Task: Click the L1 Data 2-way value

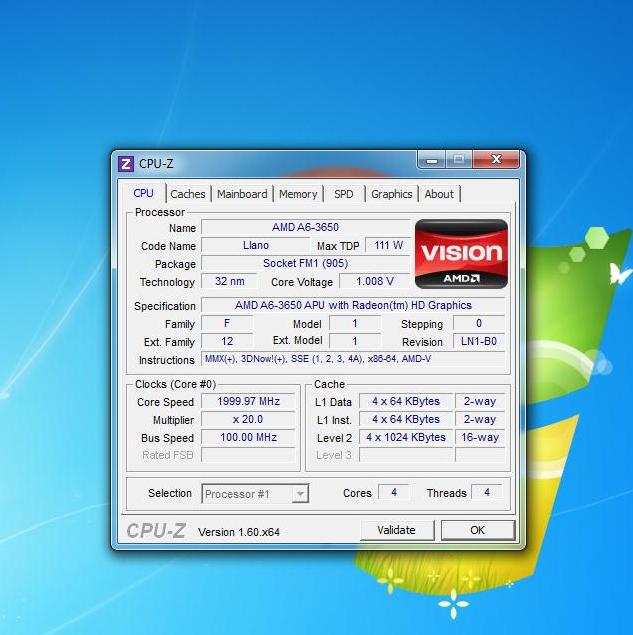Action: coord(480,401)
